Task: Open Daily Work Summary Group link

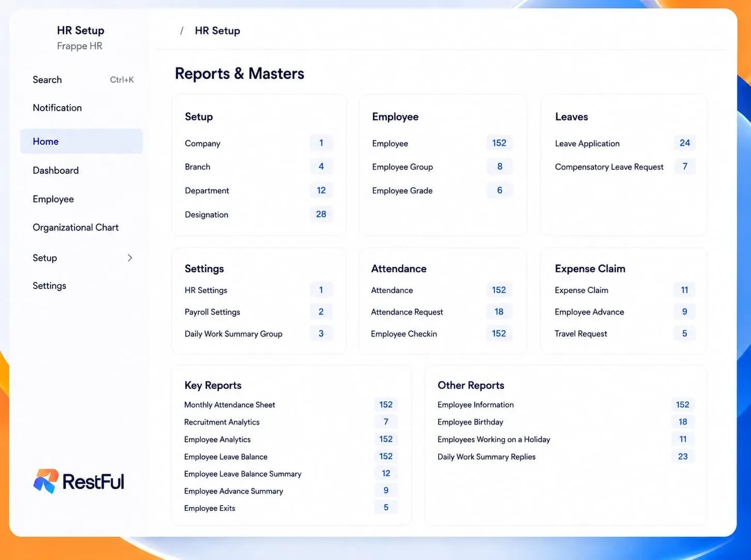Action: (233, 334)
